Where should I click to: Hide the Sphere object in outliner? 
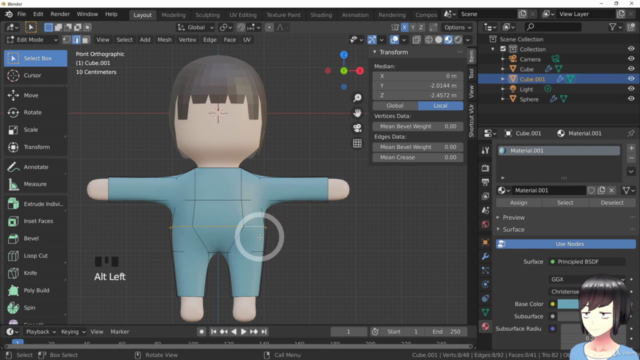631,99
